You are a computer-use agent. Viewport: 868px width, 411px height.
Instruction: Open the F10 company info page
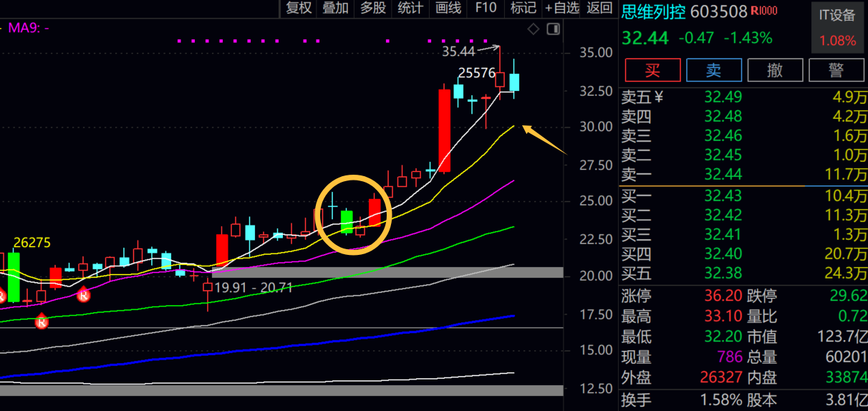486,8
